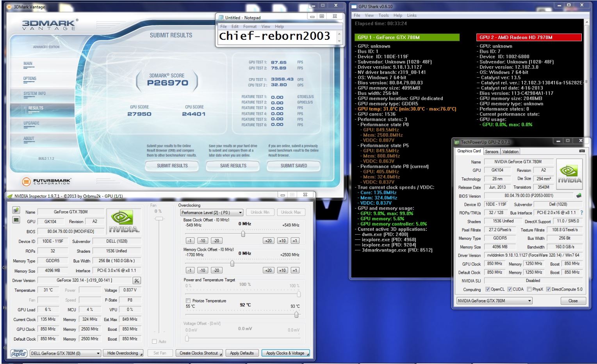The width and height of the screenshot is (597, 364).
Task: Click the Base Clock Offset slider handle
Action: pos(243,234)
